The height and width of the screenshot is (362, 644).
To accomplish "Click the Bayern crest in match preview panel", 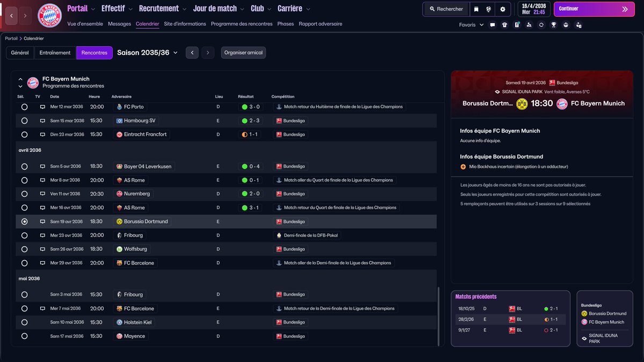I will pos(562,104).
